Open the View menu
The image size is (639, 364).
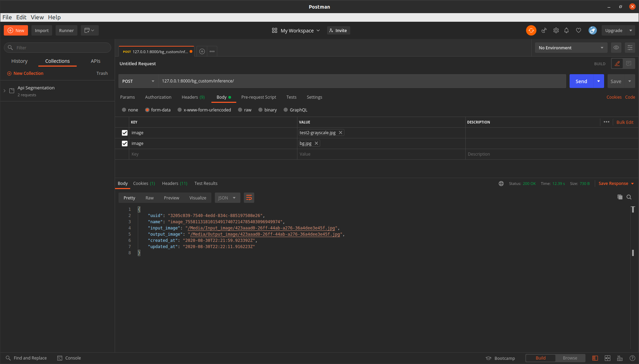pos(37,17)
